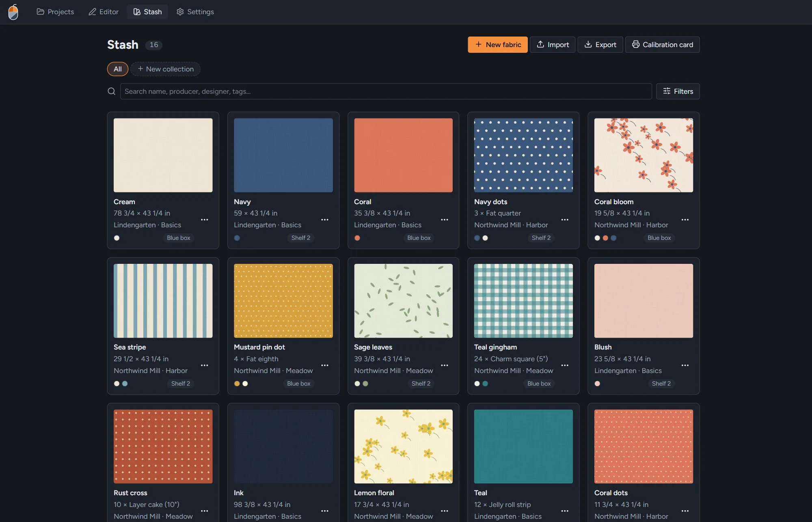Click the Export button
This screenshot has width=812, height=522.
(600, 45)
